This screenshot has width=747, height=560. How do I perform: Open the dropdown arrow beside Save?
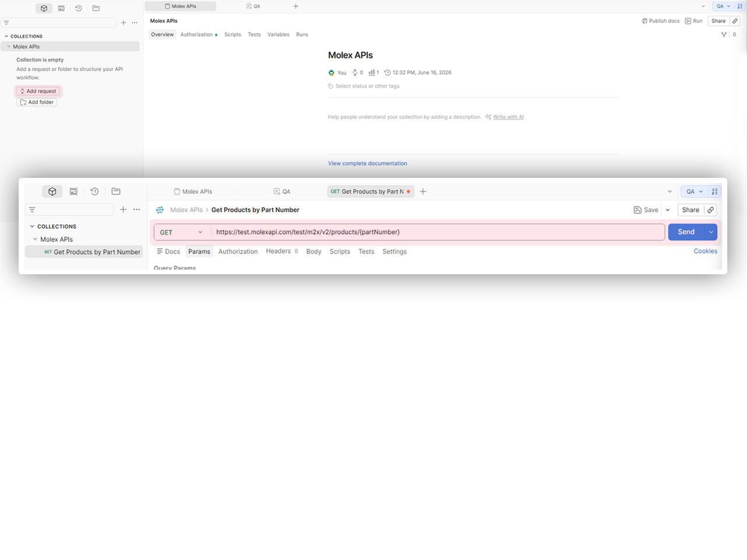point(668,210)
